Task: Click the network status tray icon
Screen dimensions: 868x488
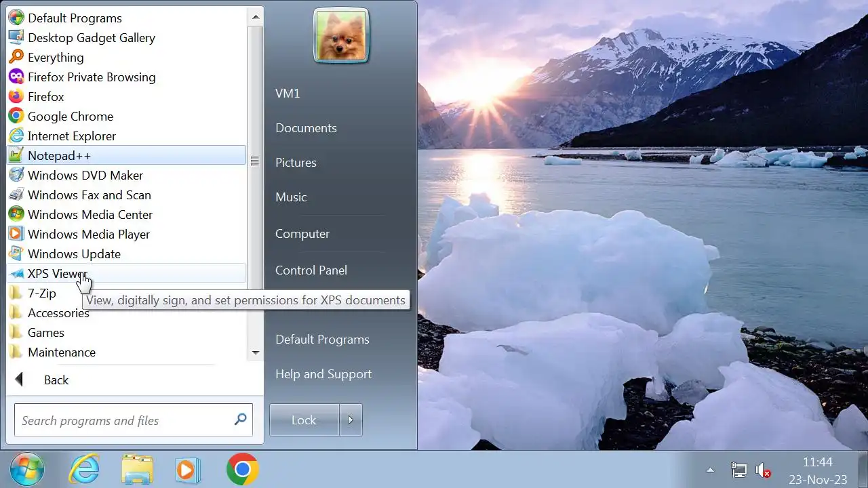Action: (x=738, y=470)
